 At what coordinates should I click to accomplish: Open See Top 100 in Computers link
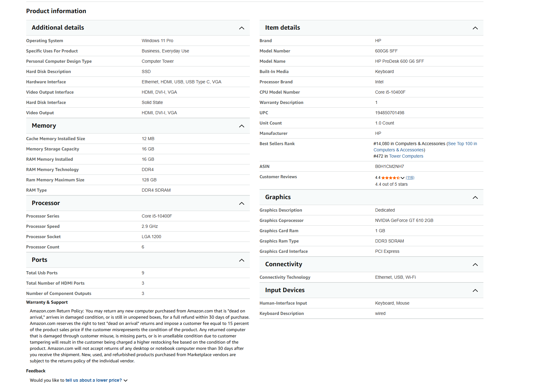425,147
